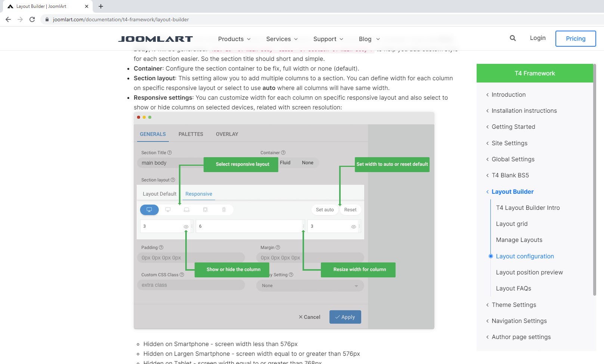Open the Layout position preview page
604x364 pixels.
click(x=529, y=273)
